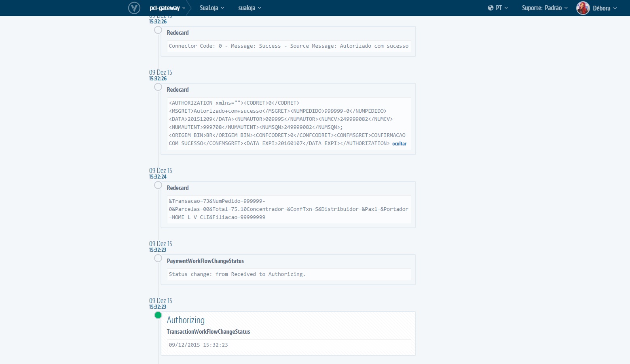The height and width of the screenshot is (364, 630).
Task: Click the transaction query string log box
Action: [x=288, y=209]
